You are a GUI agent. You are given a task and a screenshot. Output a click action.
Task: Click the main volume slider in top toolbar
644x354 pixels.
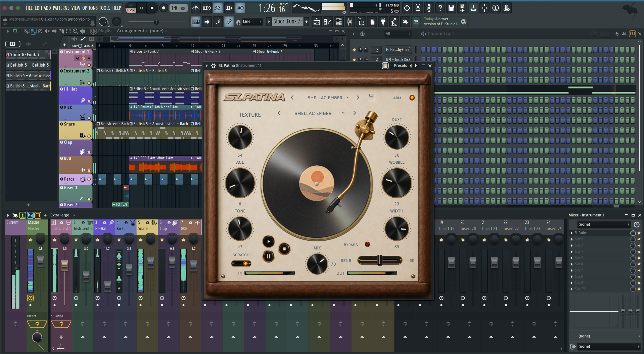(x=156, y=22)
